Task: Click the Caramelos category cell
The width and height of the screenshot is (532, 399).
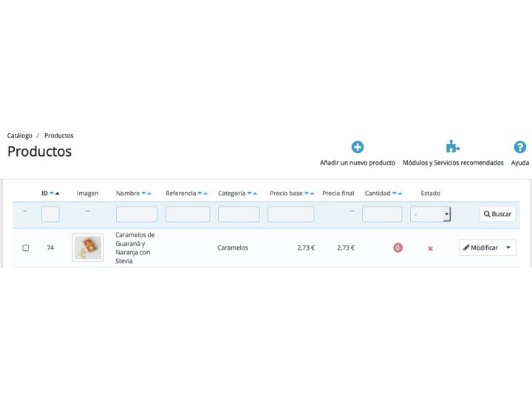Action: pyautogui.click(x=233, y=248)
